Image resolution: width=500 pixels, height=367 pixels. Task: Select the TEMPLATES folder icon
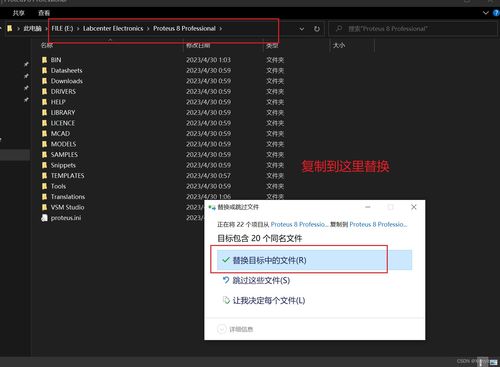(x=44, y=176)
